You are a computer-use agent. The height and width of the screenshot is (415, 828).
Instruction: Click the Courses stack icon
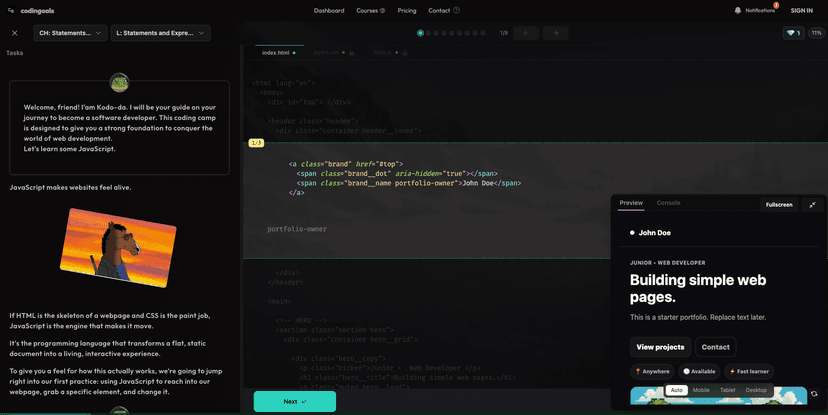[x=382, y=11]
